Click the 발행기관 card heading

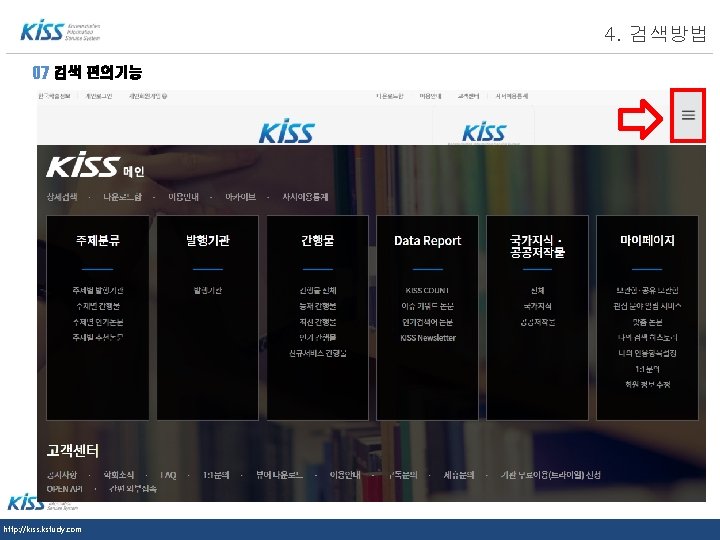click(x=208, y=240)
